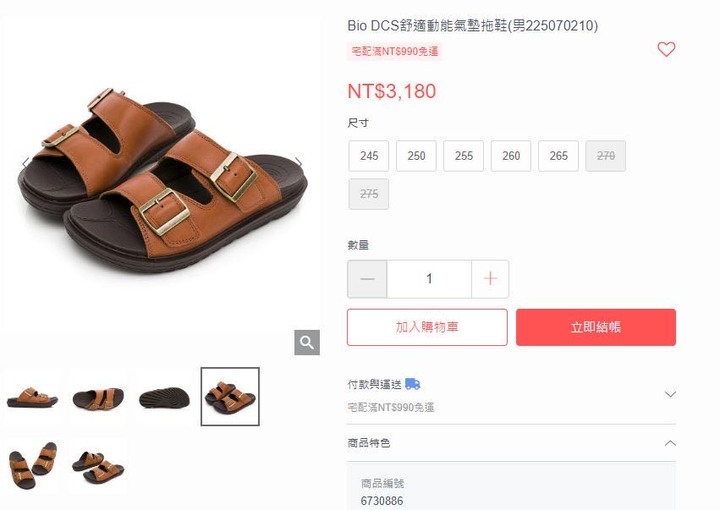View side profile sandal thumbnail
This screenshot has height=510, width=720.
[32, 397]
